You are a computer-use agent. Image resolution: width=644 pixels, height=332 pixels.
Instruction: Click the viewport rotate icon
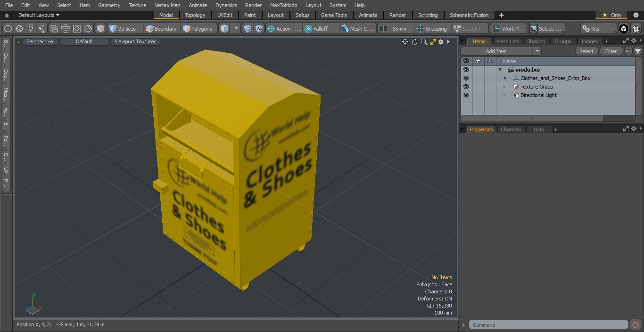click(414, 42)
